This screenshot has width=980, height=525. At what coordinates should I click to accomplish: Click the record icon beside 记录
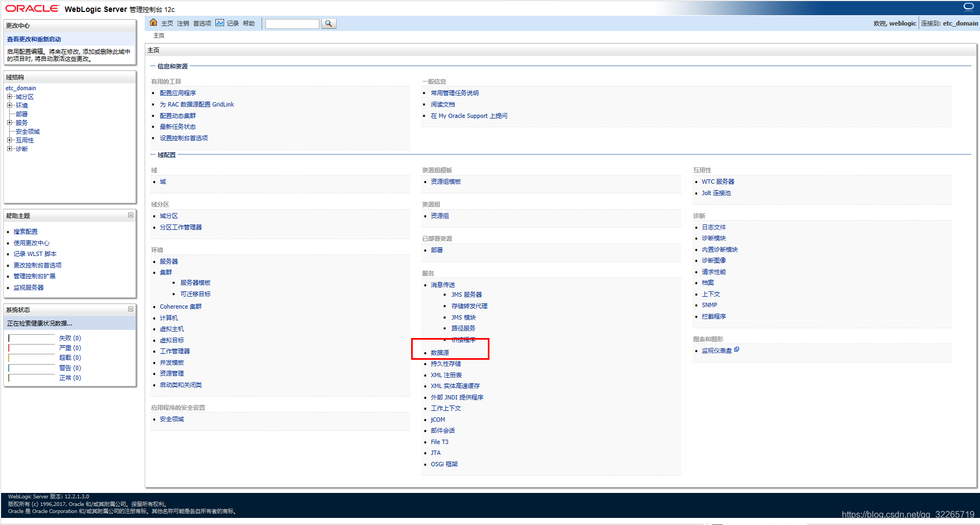(220, 23)
